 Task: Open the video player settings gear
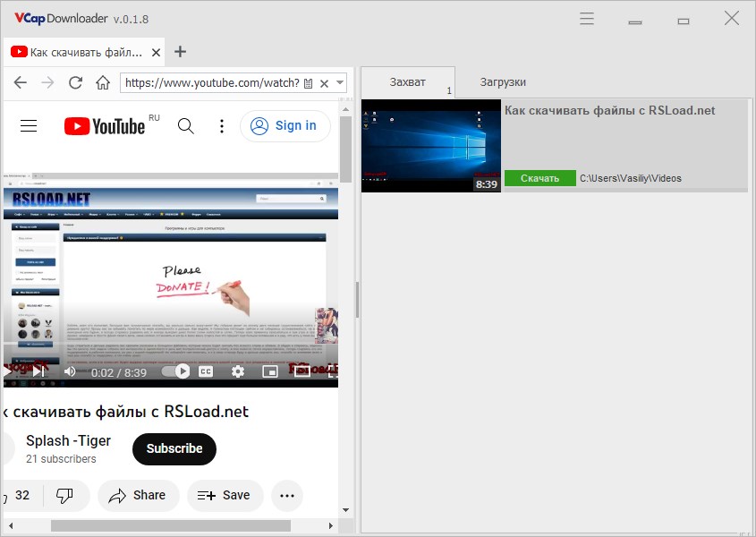tap(238, 371)
